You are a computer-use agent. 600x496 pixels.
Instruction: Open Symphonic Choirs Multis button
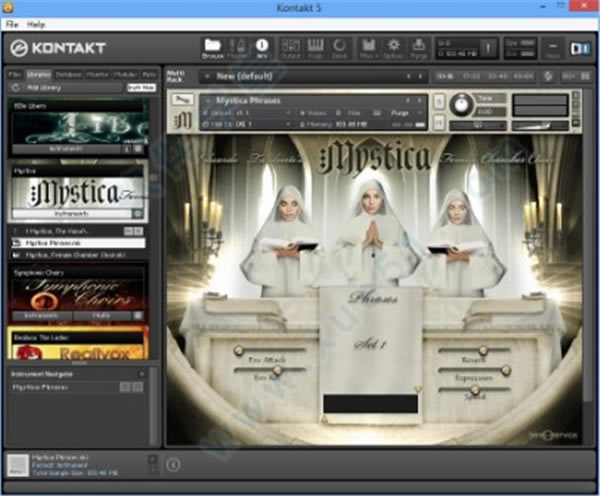101,316
